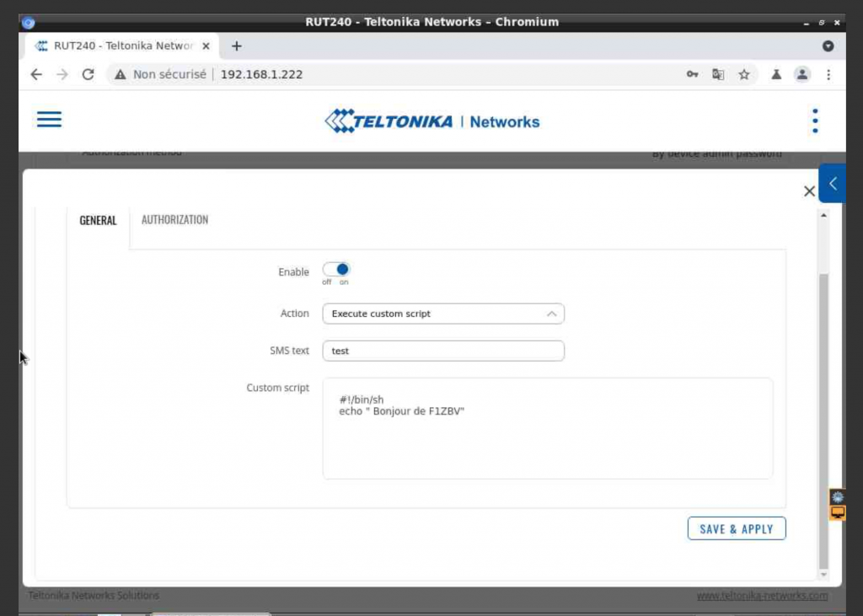The width and height of the screenshot is (863, 616).
Task: Click the Teltonika Networks logo
Action: (432, 121)
